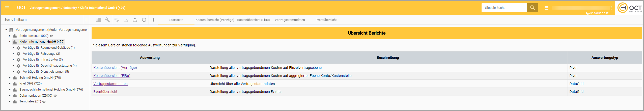644x111 pixels.
Task: Open the three-dot user options menu
Action: click(611, 8)
